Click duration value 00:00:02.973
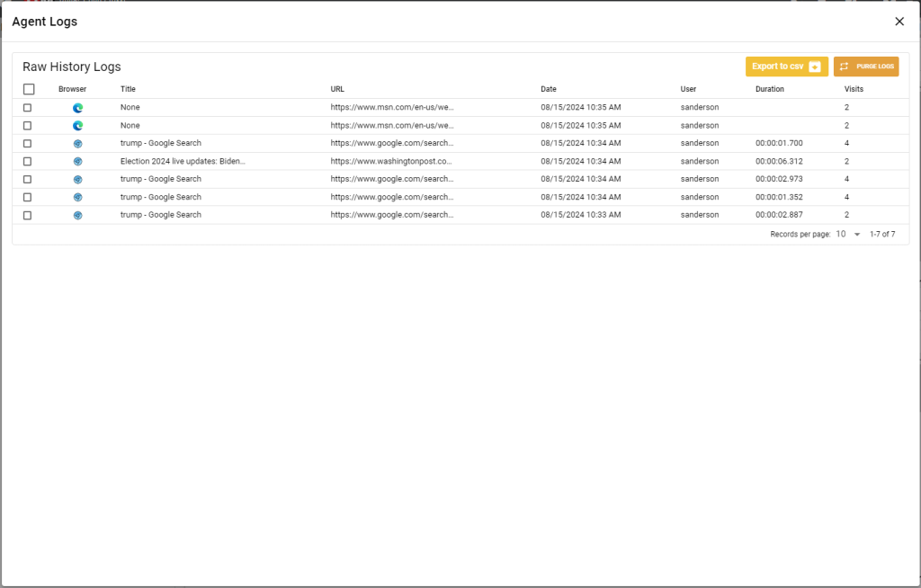The image size is (921, 588). tap(779, 179)
